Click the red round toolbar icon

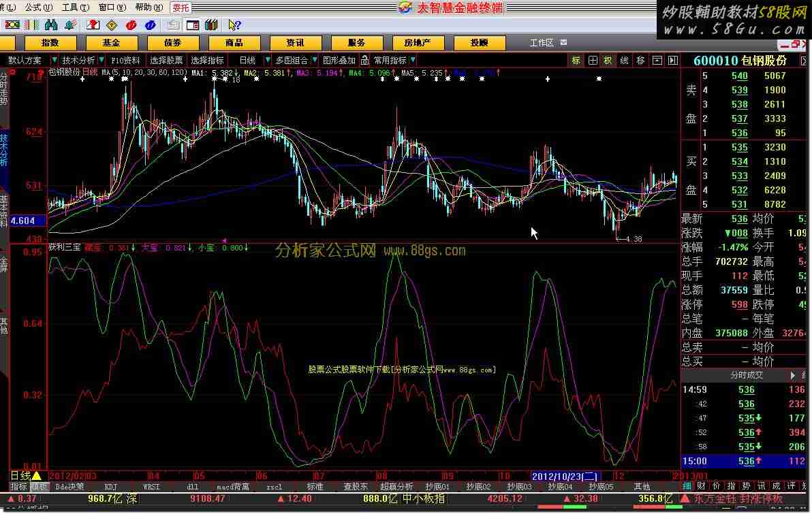pos(131,25)
